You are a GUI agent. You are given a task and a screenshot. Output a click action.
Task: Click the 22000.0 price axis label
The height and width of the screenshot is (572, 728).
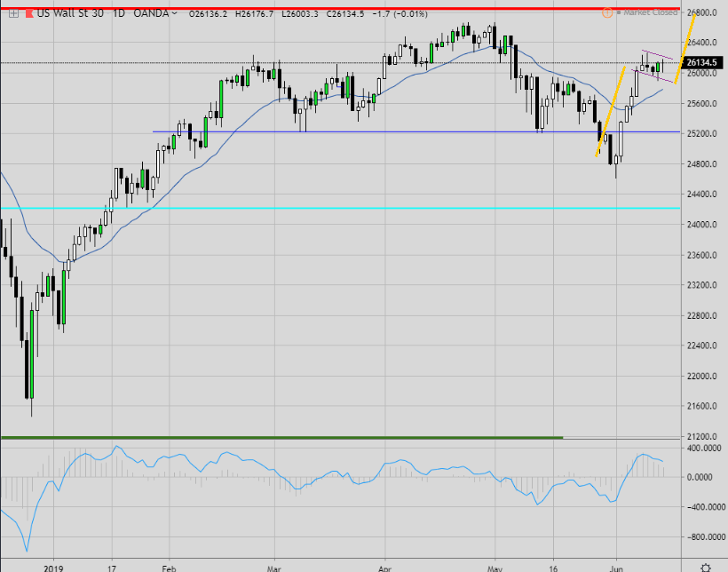coord(704,376)
